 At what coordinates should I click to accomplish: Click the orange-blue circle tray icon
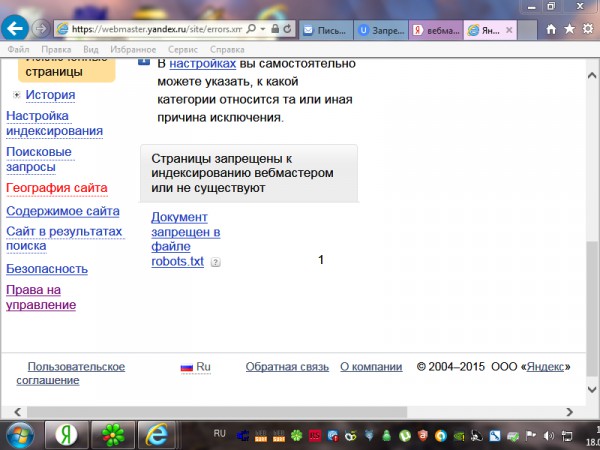[x=441, y=435]
